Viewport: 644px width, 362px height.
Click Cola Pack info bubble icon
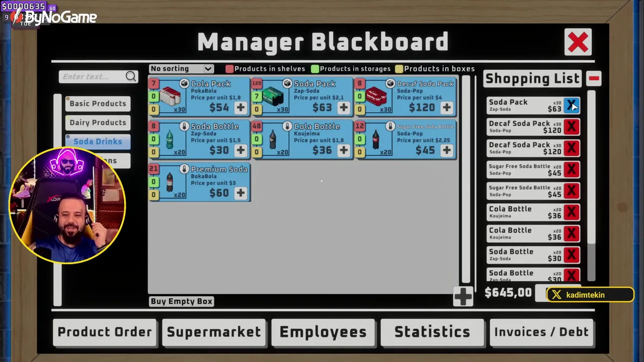[x=184, y=83]
